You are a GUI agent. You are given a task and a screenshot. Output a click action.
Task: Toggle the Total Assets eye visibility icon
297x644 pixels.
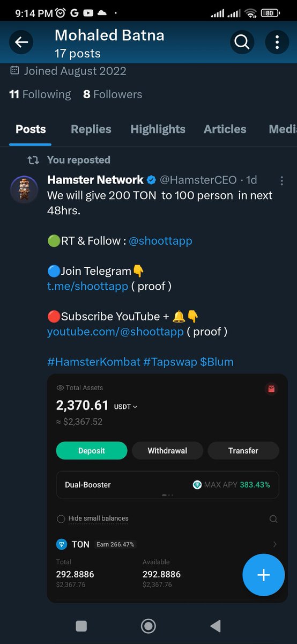[x=60, y=387]
